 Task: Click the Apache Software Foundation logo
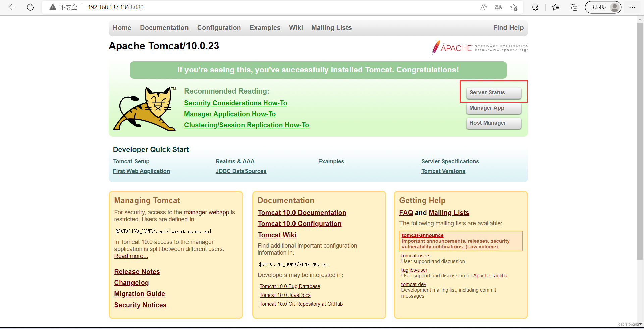(x=480, y=48)
